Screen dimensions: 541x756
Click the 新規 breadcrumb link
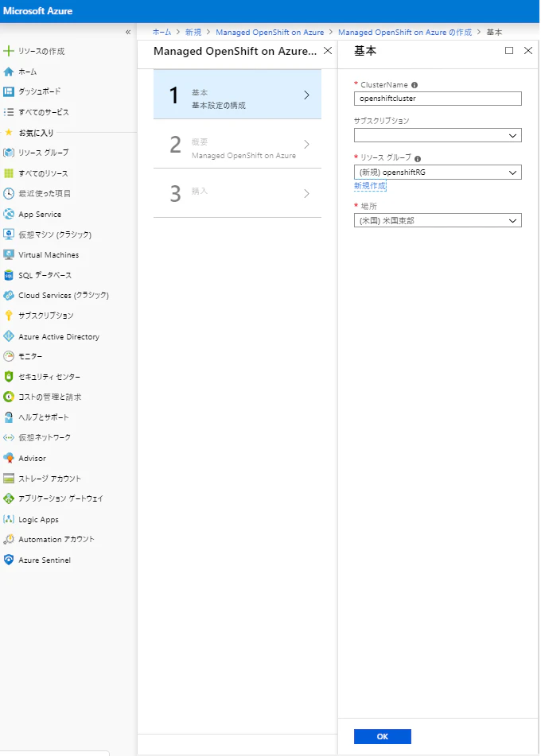(193, 32)
